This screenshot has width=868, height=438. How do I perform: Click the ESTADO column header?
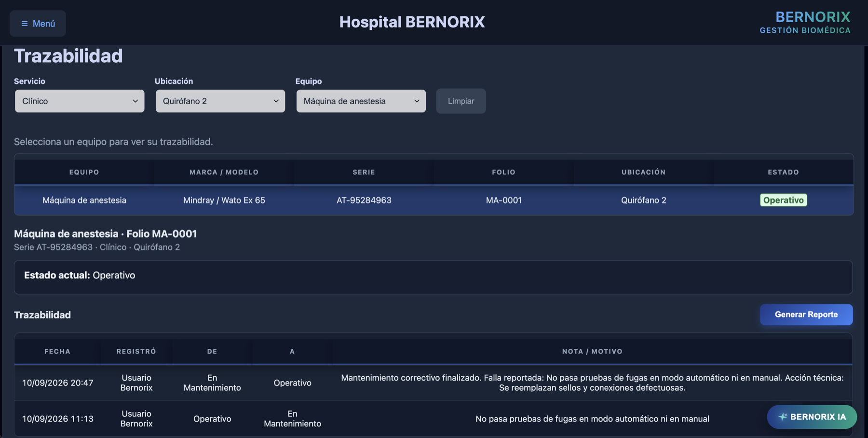pos(784,172)
